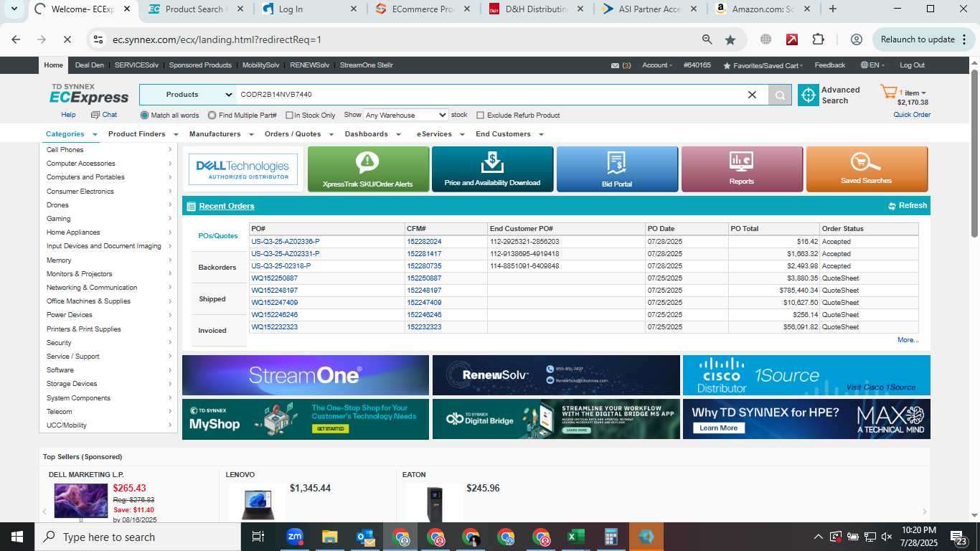This screenshot has height=551, width=980.
Task: Open the StreamOne banner
Action: 306,375
